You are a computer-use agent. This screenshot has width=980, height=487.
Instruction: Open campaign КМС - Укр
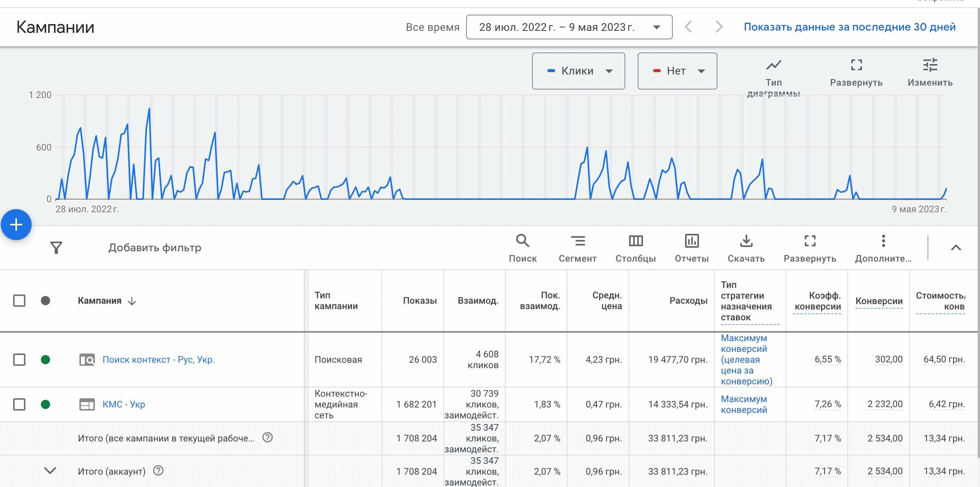(124, 404)
